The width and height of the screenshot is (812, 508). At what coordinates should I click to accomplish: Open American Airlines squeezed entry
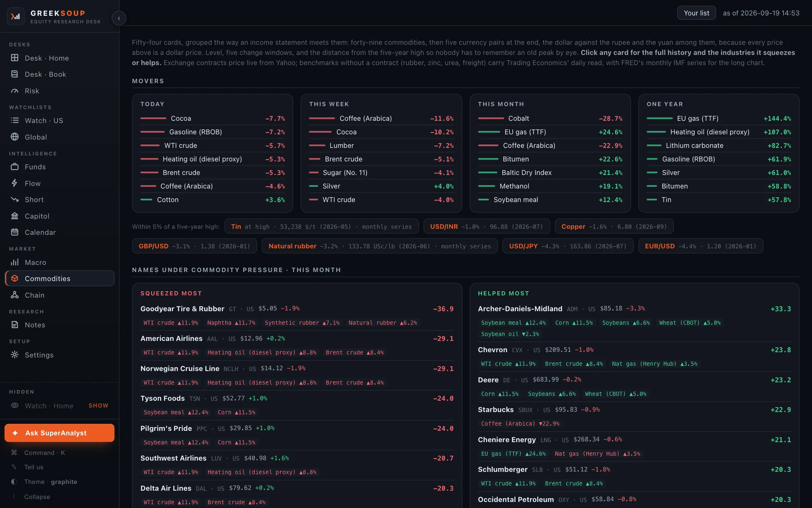pyautogui.click(x=297, y=345)
